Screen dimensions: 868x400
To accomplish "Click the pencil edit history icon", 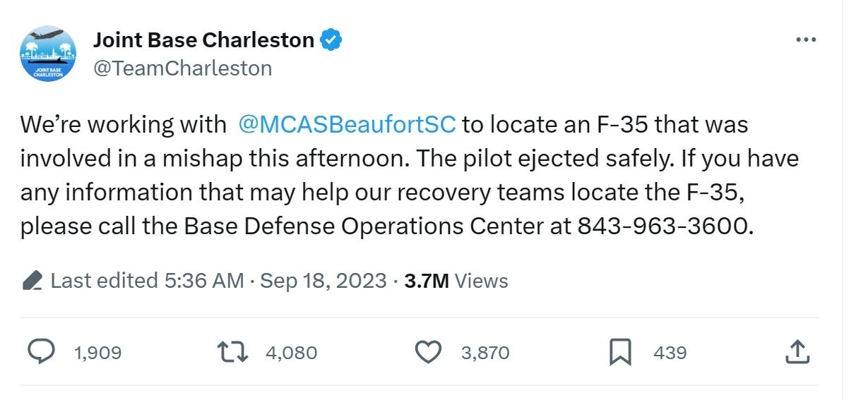I will tap(32, 281).
